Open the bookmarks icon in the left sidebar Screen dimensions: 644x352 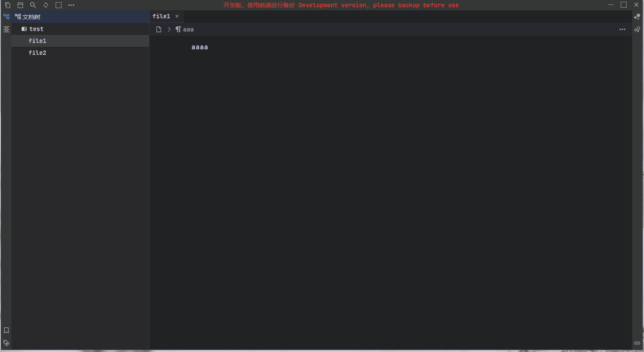pos(6,330)
